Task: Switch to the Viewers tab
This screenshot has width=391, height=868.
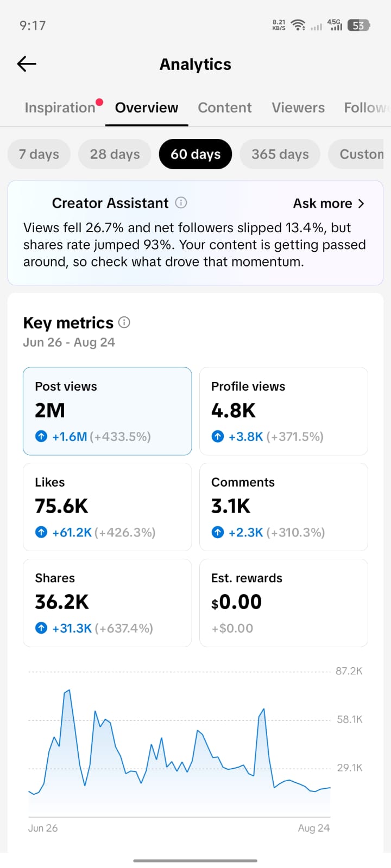Action: pyautogui.click(x=298, y=107)
